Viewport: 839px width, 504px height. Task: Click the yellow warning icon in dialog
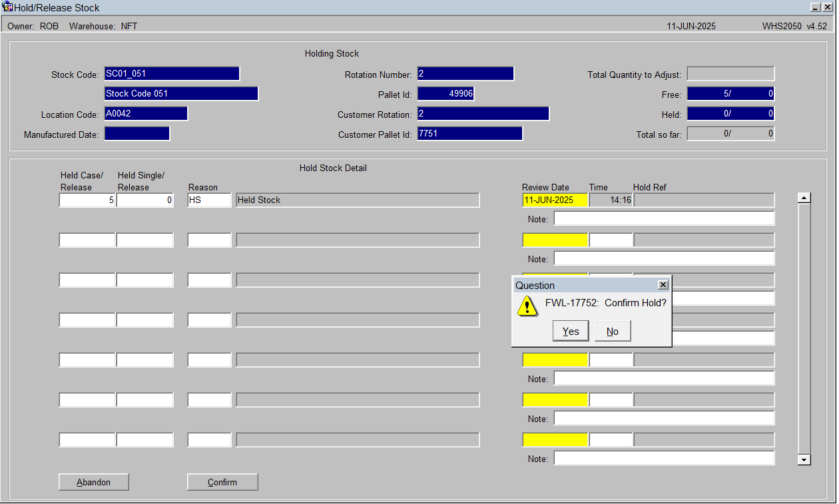click(x=527, y=306)
